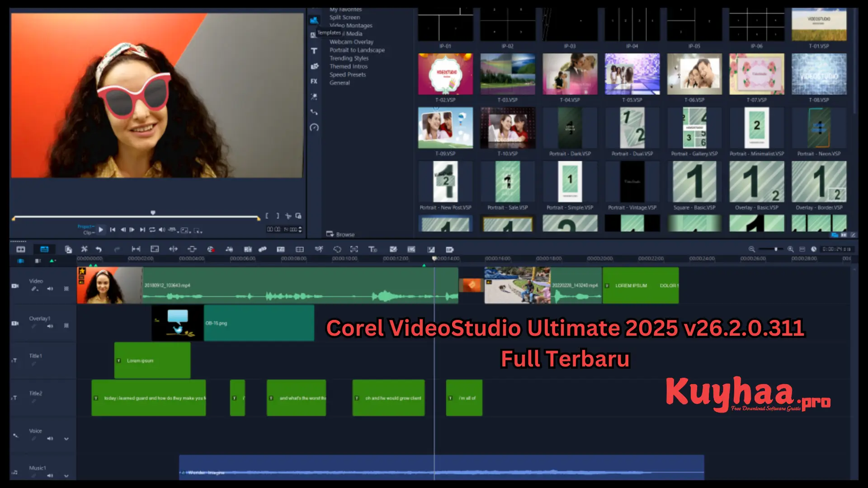Mute the Voice track audio
The image size is (868, 488).
pos(50,438)
